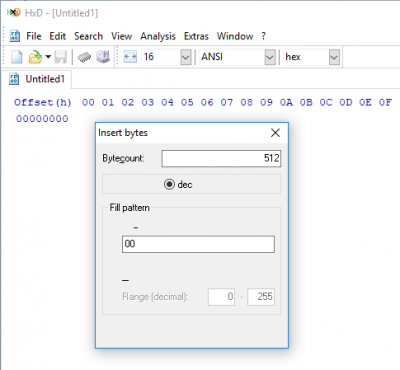
Task: Click the bytes-per-row width icon
Action: [130, 57]
